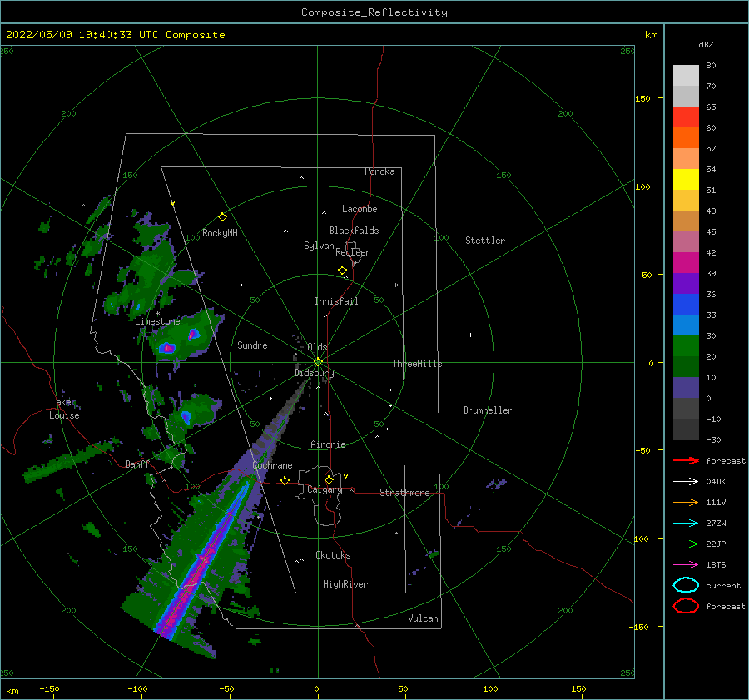Viewport: 749px width, 700px height.
Task: Click the Lake Louise label
Action: point(64,409)
